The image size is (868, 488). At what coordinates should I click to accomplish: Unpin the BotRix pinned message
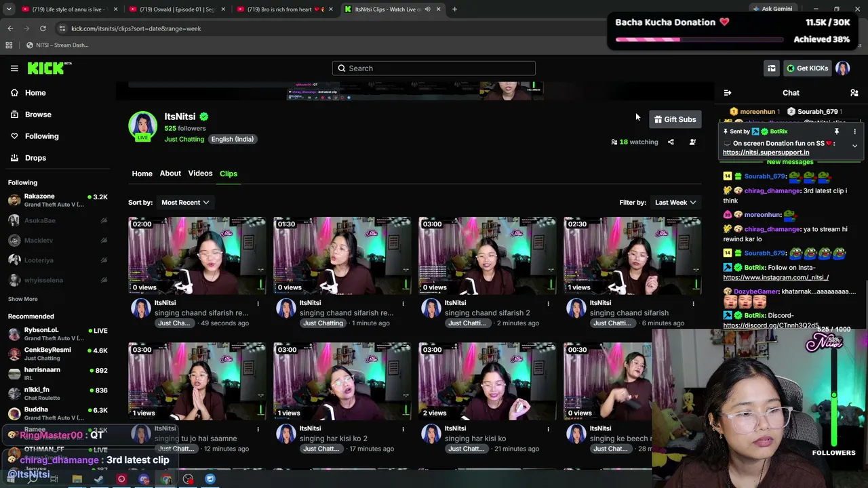(x=837, y=131)
